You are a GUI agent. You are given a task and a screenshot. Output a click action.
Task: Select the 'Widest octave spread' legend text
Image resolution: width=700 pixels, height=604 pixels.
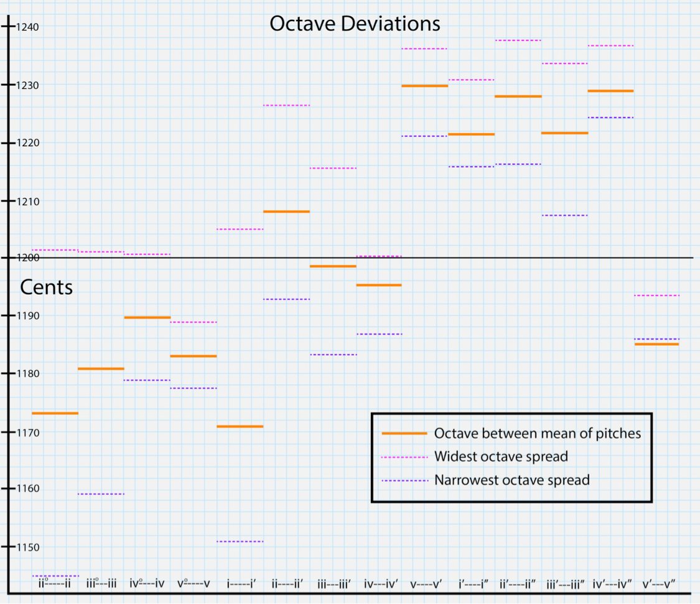click(501, 457)
